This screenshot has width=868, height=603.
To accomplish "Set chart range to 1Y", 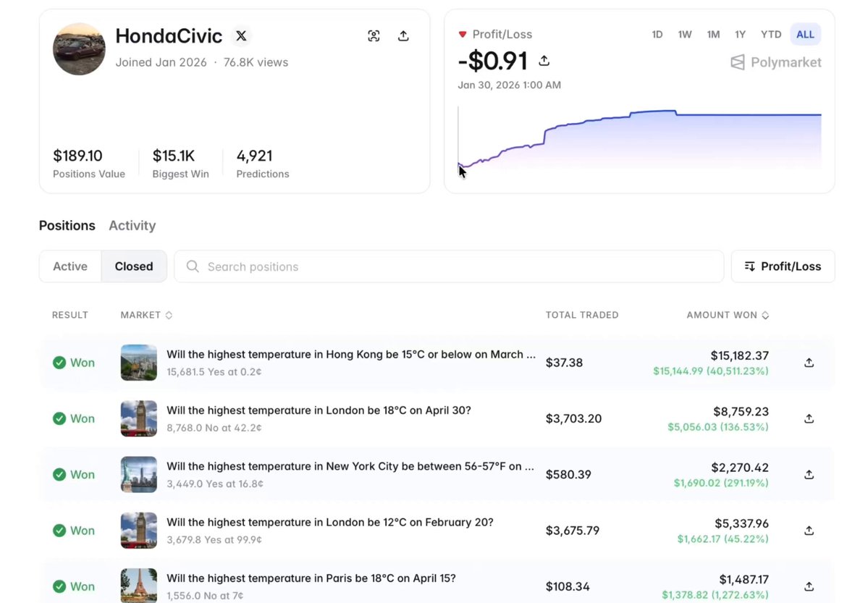I will [x=740, y=34].
